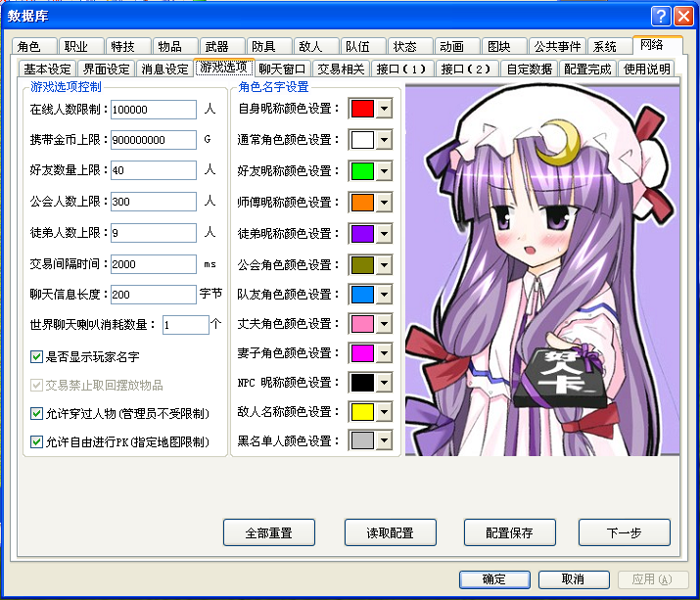700x600 pixels.
Task: Cancel with the 取消 button
Action: tap(574, 579)
